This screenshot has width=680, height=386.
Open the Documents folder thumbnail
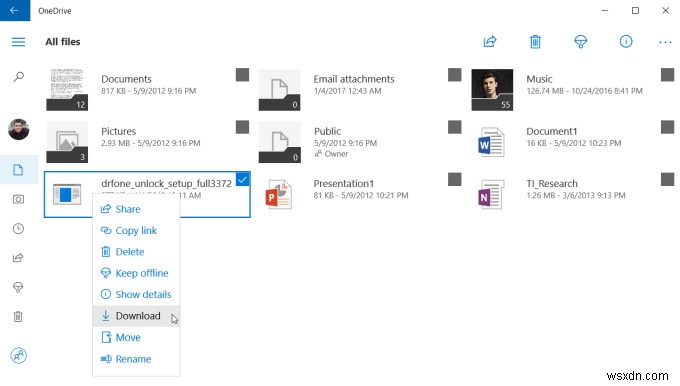point(67,90)
